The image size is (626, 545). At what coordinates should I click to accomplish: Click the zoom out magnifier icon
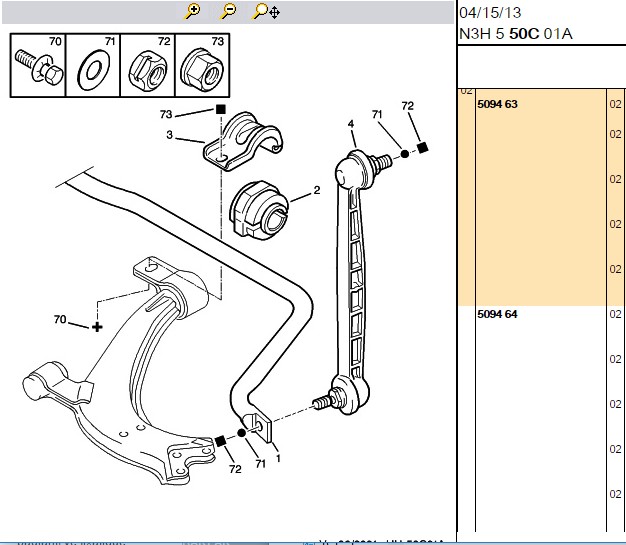point(228,11)
